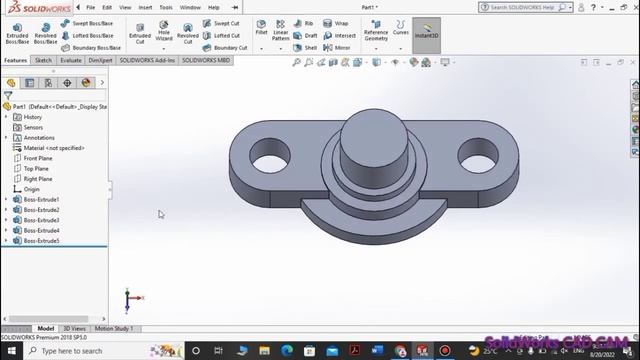Open the Curves tool
The image size is (640, 360).
(400, 27)
